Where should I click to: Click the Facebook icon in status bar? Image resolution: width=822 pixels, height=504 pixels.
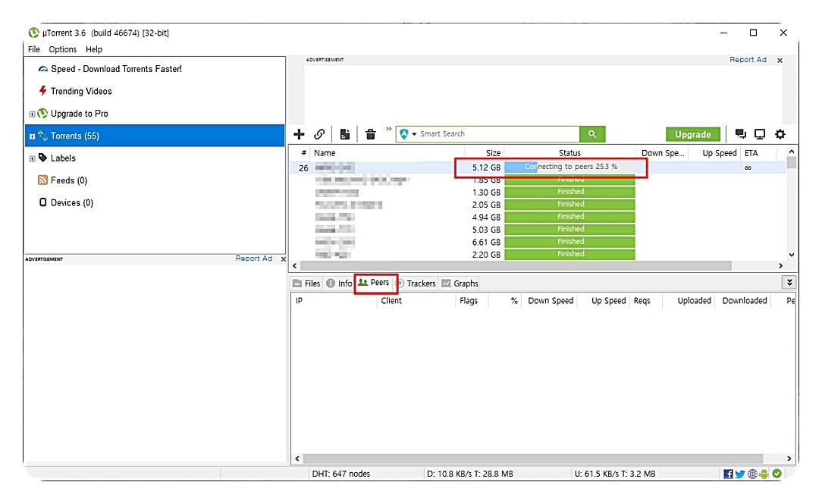[x=728, y=474]
